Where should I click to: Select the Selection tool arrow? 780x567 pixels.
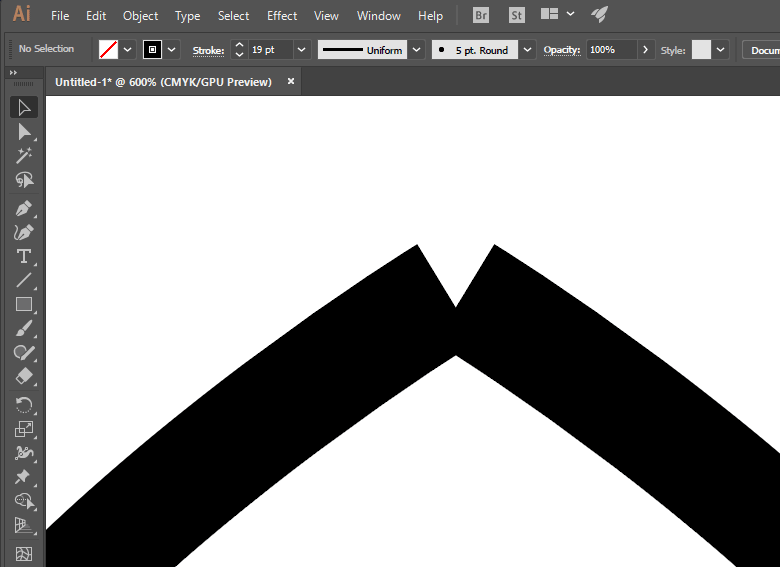(x=24, y=107)
